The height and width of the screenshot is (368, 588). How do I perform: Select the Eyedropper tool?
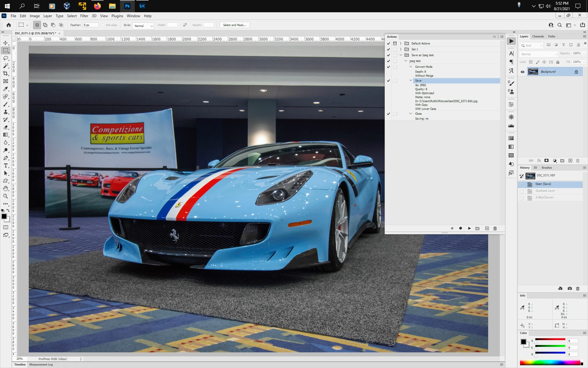click(6, 89)
